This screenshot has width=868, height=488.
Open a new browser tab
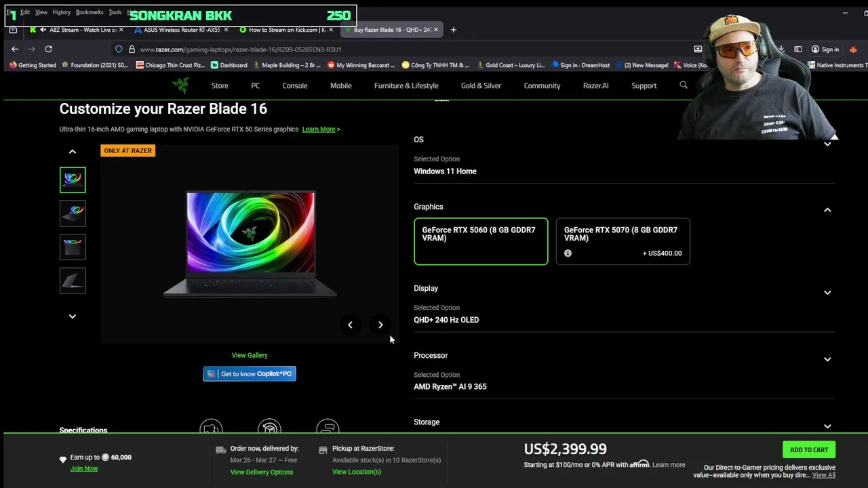453,30
